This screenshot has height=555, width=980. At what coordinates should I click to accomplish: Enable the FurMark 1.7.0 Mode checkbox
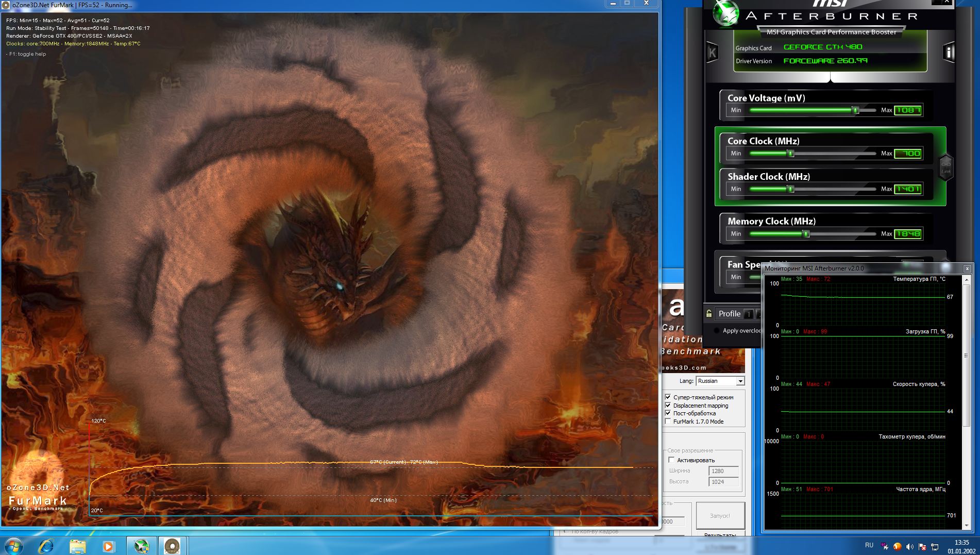668,422
